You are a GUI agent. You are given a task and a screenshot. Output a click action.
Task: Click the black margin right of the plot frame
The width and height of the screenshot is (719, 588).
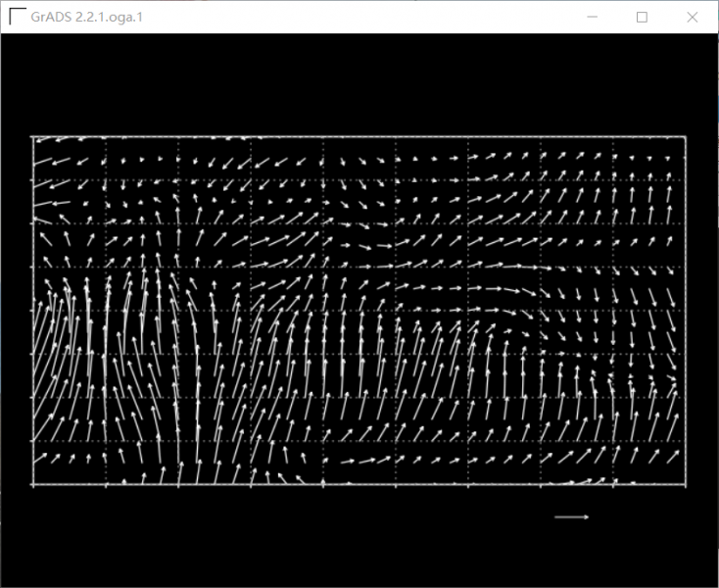[x=702, y=311]
